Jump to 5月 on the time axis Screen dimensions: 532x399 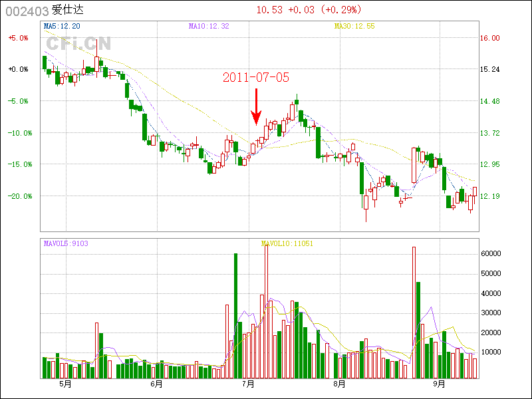tap(65, 384)
